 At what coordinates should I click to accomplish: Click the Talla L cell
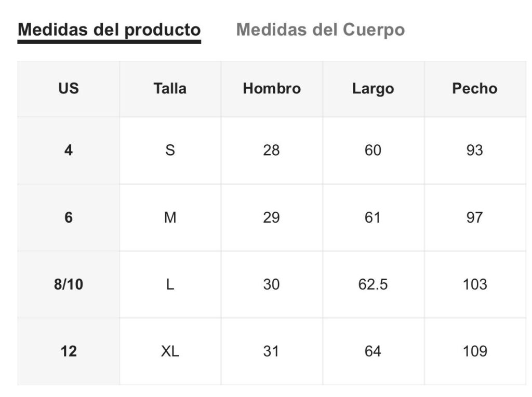[170, 284]
